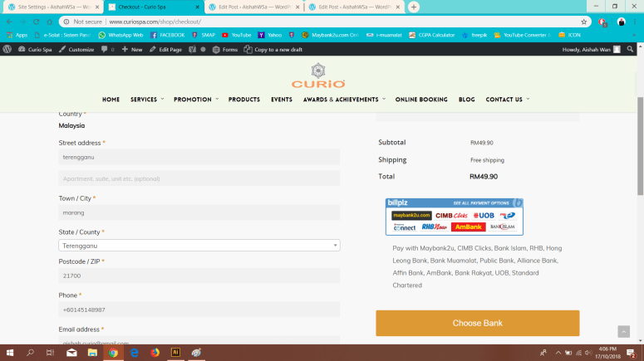Go to the HOME menu item
644x361 pixels.
coord(111,100)
